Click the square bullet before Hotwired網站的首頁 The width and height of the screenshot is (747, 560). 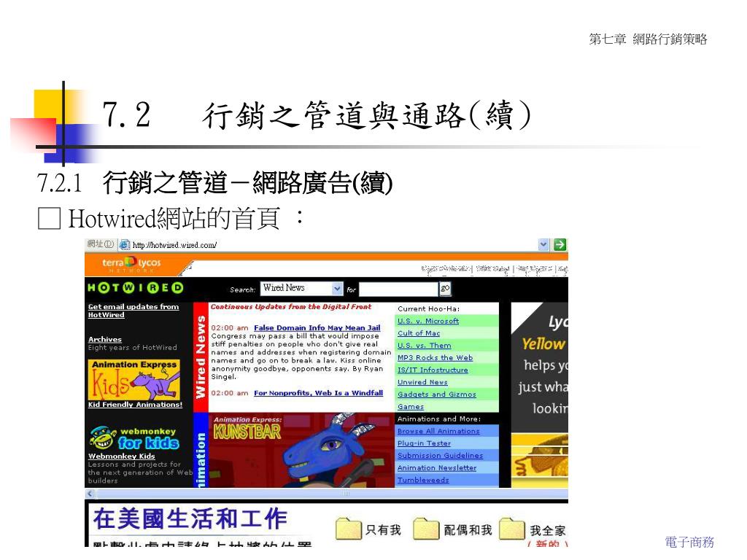(49, 218)
